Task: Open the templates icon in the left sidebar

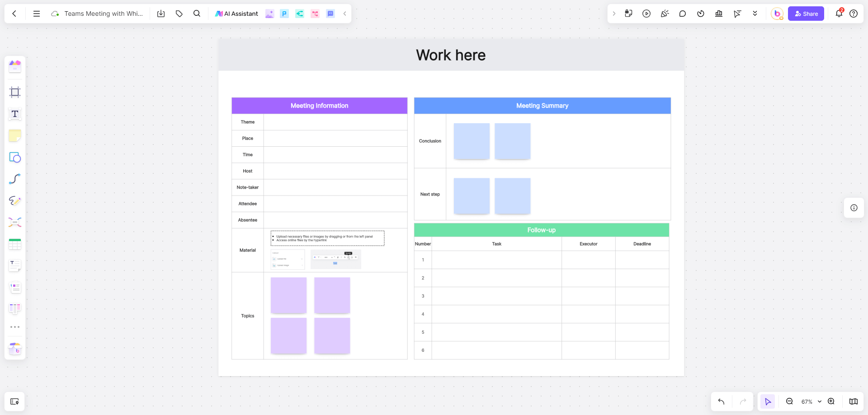Action: [15, 66]
